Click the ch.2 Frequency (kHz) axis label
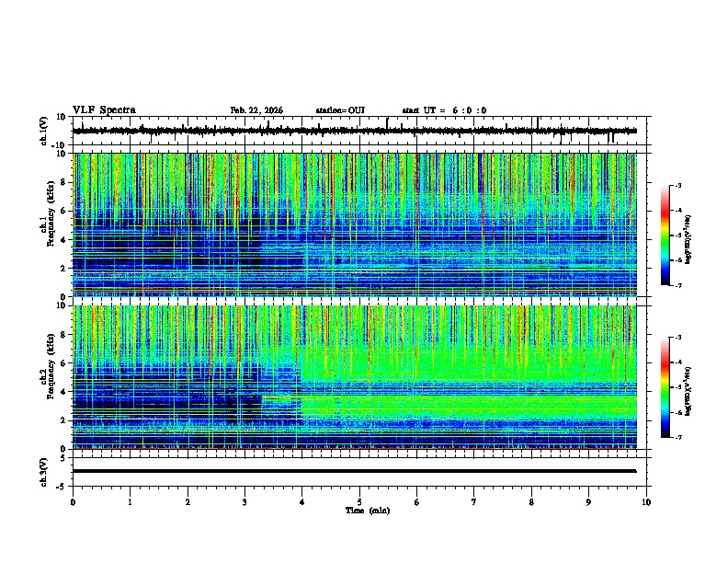The width and height of the screenshot is (728, 563). pyautogui.click(x=51, y=366)
